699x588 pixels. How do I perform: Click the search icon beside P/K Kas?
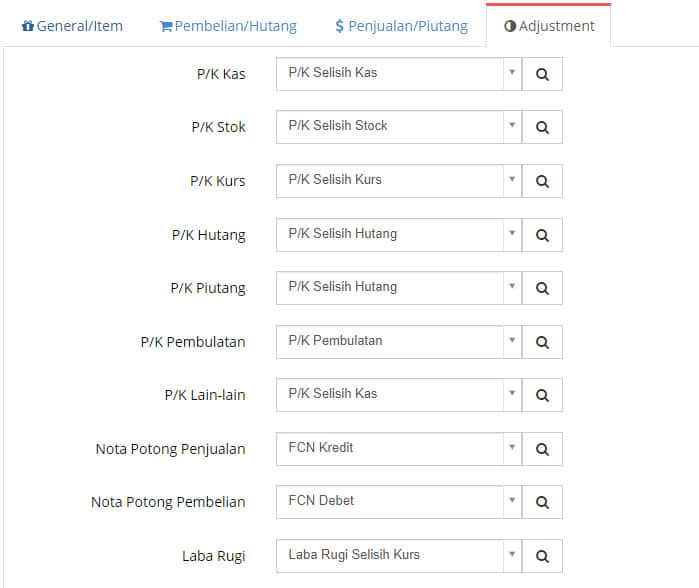[x=542, y=74]
